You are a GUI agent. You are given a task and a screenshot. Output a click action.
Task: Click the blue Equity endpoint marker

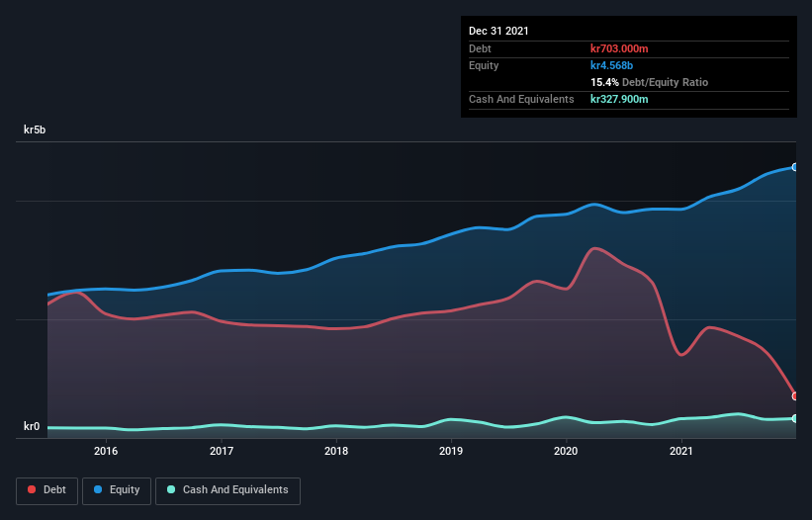click(x=795, y=167)
